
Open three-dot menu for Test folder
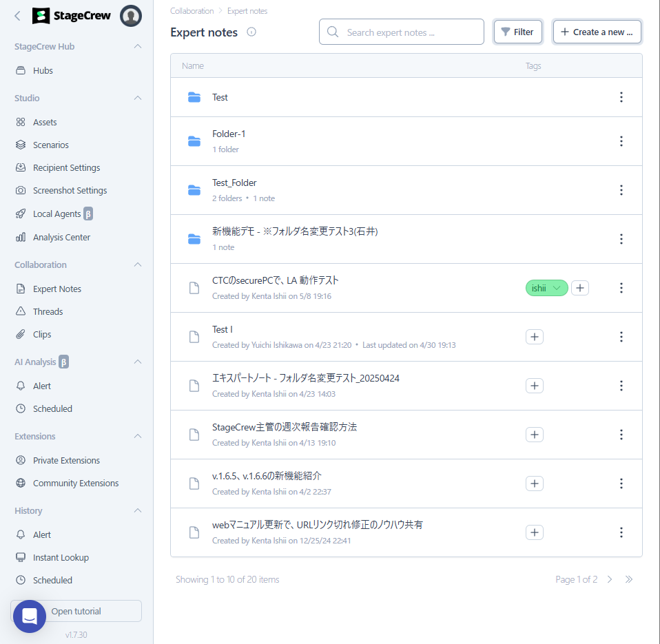click(621, 97)
